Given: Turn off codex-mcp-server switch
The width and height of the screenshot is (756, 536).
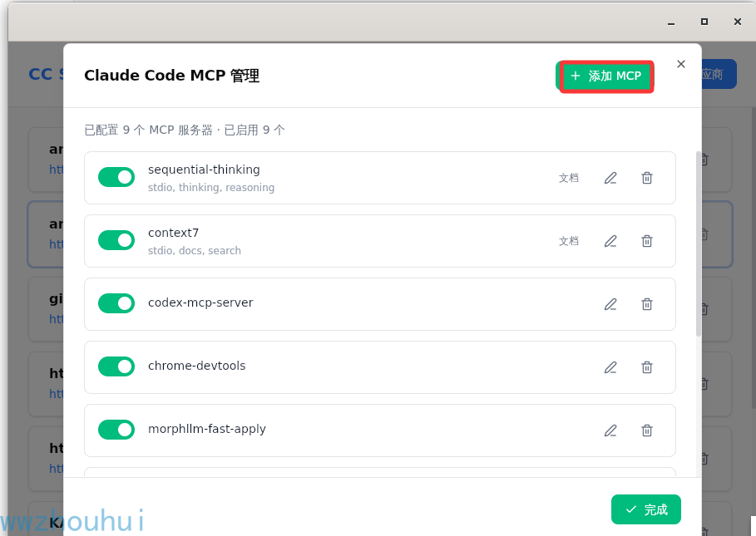Looking at the screenshot, I should (x=116, y=303).
